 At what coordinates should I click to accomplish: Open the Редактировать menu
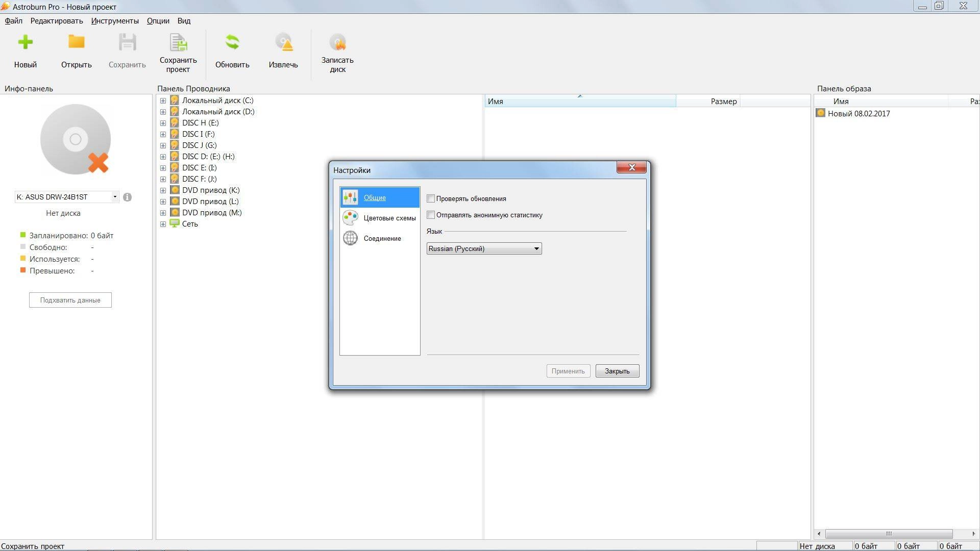click(57, 21)
